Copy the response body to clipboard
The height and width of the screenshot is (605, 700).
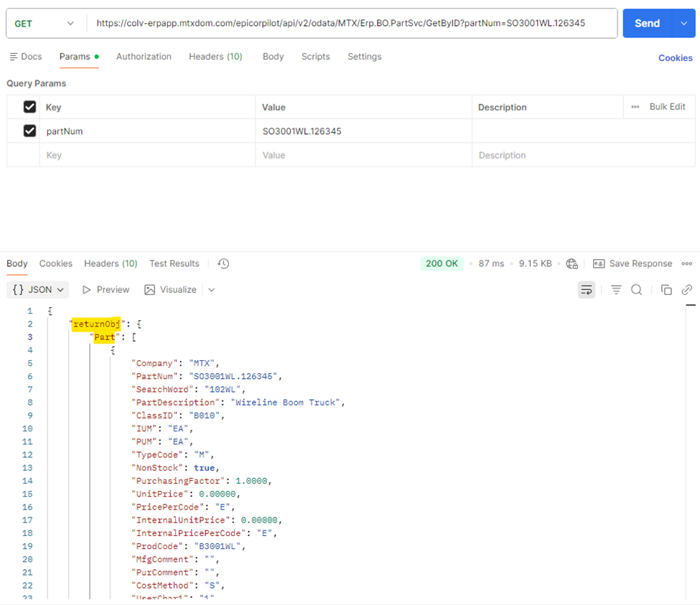(666, 290)
